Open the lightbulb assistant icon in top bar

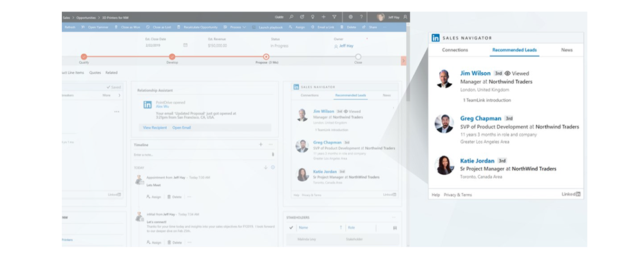(312, 17)
